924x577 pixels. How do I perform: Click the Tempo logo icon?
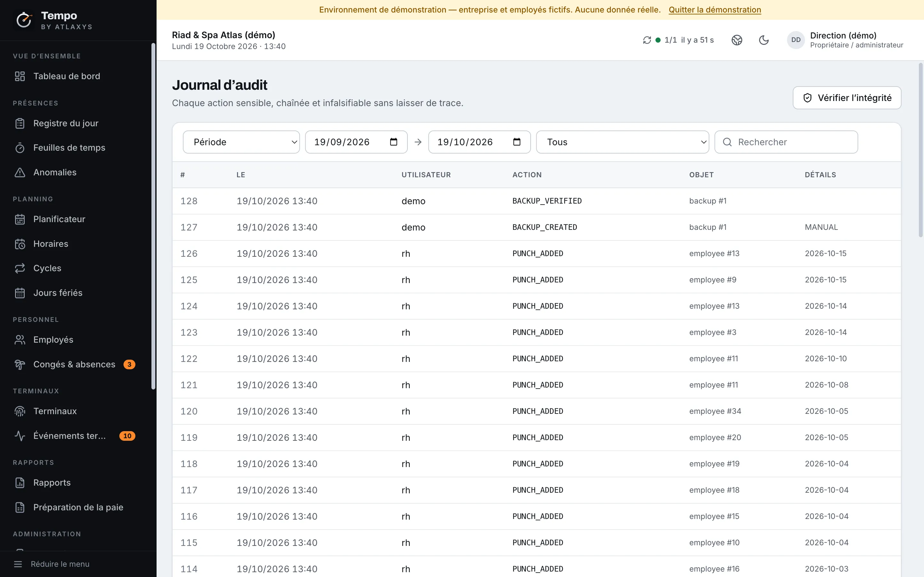[24, 20]
